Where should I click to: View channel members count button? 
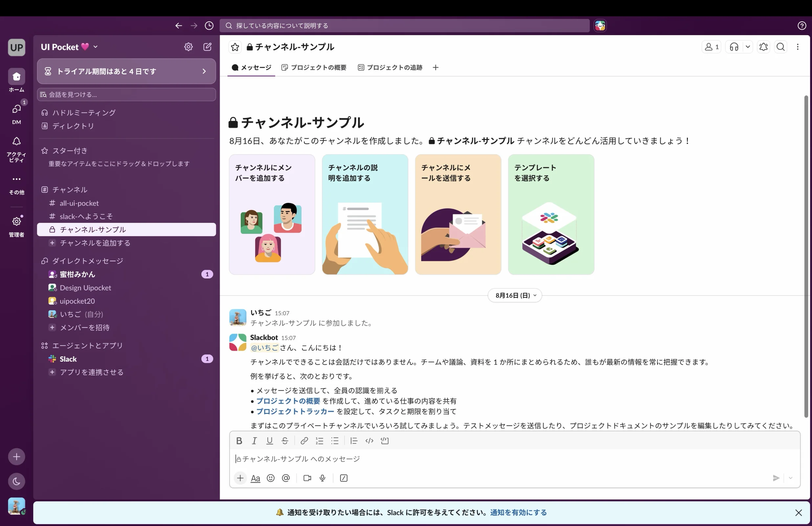coord(711,47)
